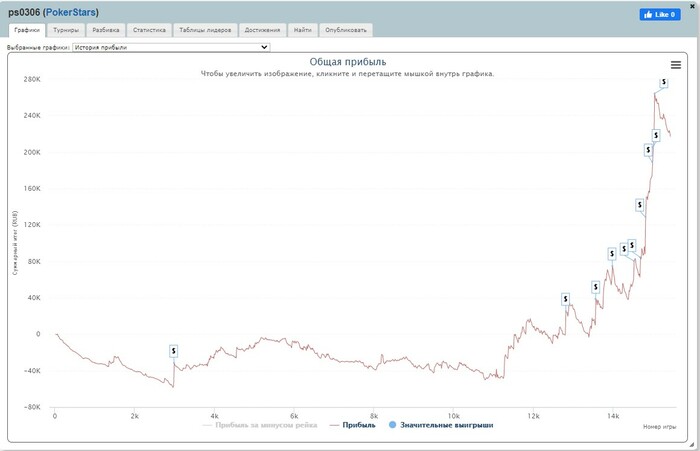
Task: Toggle Значительные выигрыши legend item
Action: click(441, 425)
